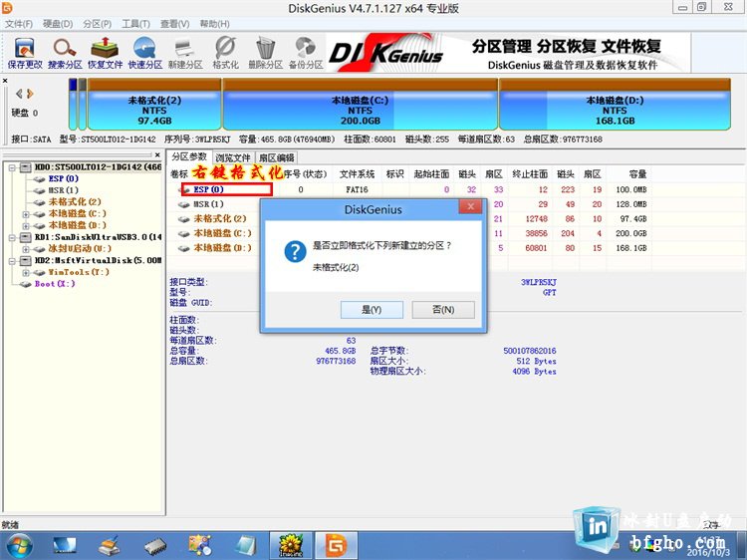Click the 文件系统 column header
Viewport: 747px width, 560px height.
358,174
